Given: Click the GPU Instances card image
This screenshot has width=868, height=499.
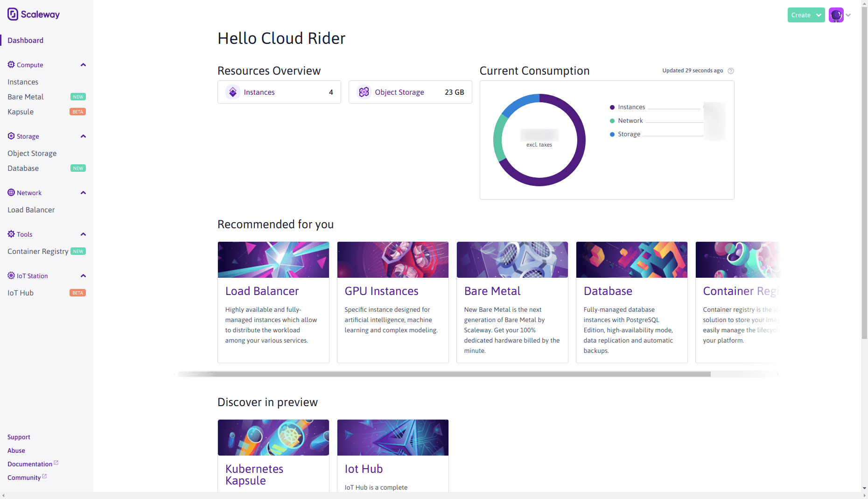Looking at the screenshot, I should coord(393,260).
